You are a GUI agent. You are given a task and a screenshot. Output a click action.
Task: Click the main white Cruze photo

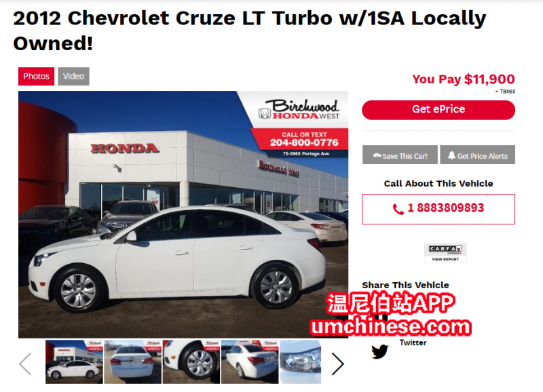[x=183, y=214]
